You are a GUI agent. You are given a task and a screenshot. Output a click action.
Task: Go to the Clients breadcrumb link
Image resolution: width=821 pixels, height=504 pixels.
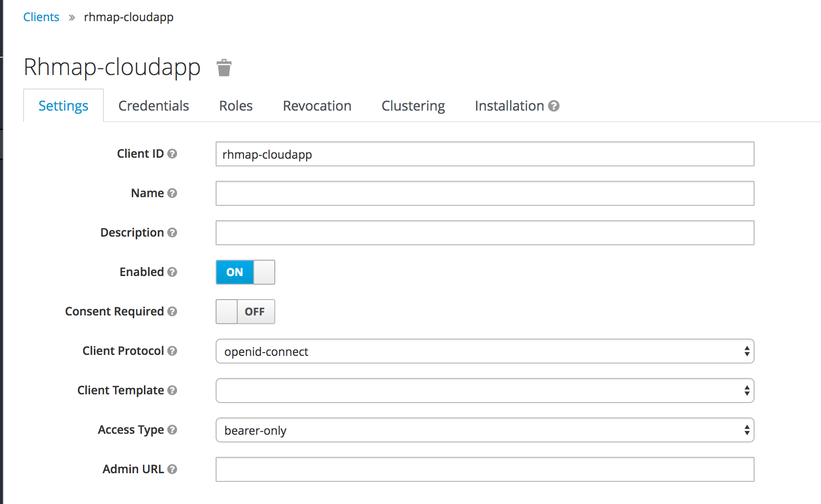[41, 17]
